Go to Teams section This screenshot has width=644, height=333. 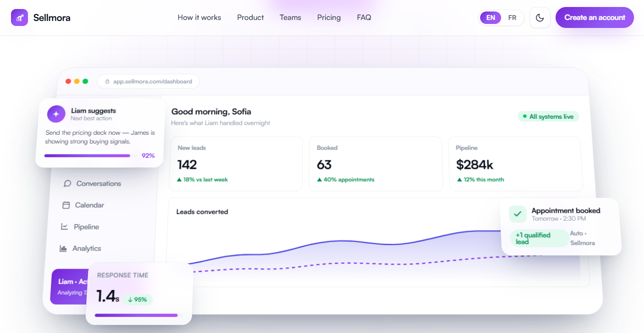[x=290, y=17]
